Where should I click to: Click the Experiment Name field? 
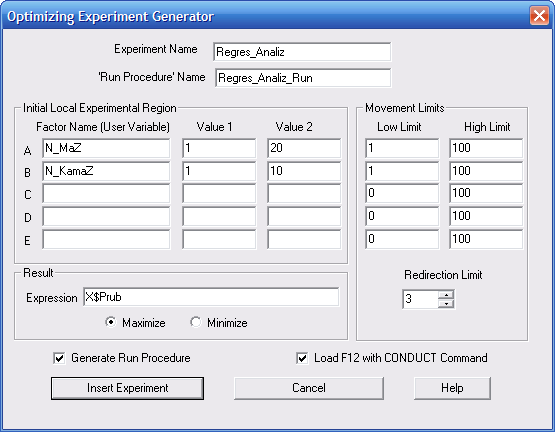tap(302, 52)
